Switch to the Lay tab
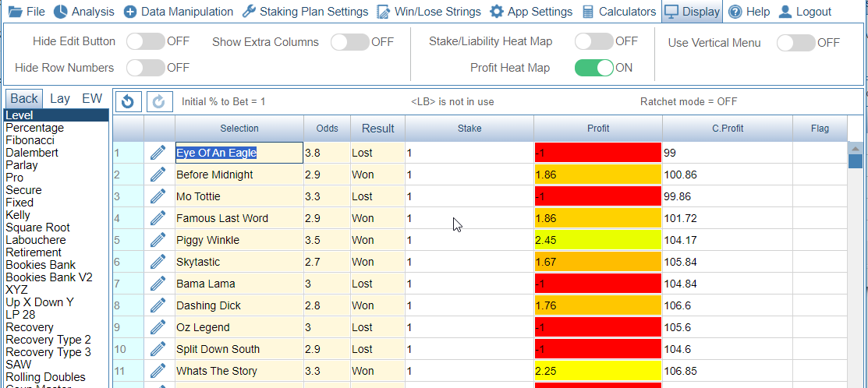This screenshot has height=388, width=868. [x=60, y=98]
